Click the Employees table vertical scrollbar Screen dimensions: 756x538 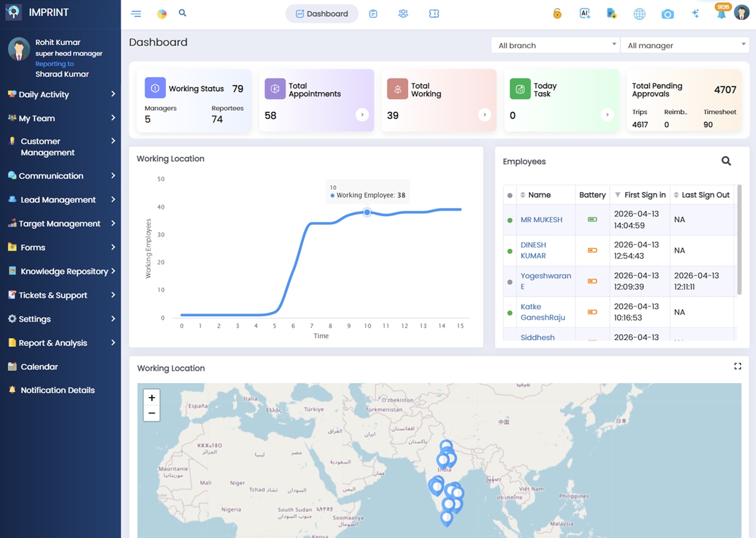pyautogui.click(x=739, y=240)
